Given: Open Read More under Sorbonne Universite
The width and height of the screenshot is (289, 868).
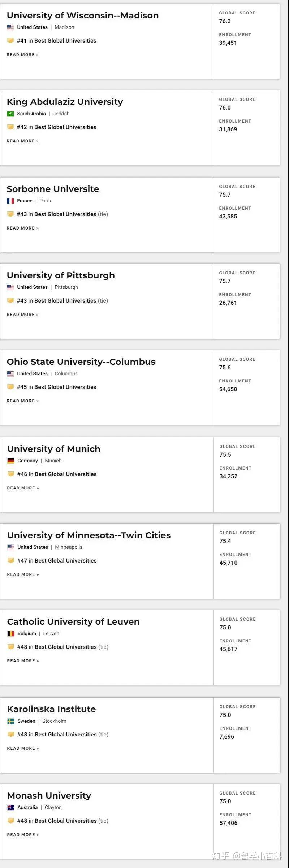Looking at the screenshot, I should [x=23, y=228].
